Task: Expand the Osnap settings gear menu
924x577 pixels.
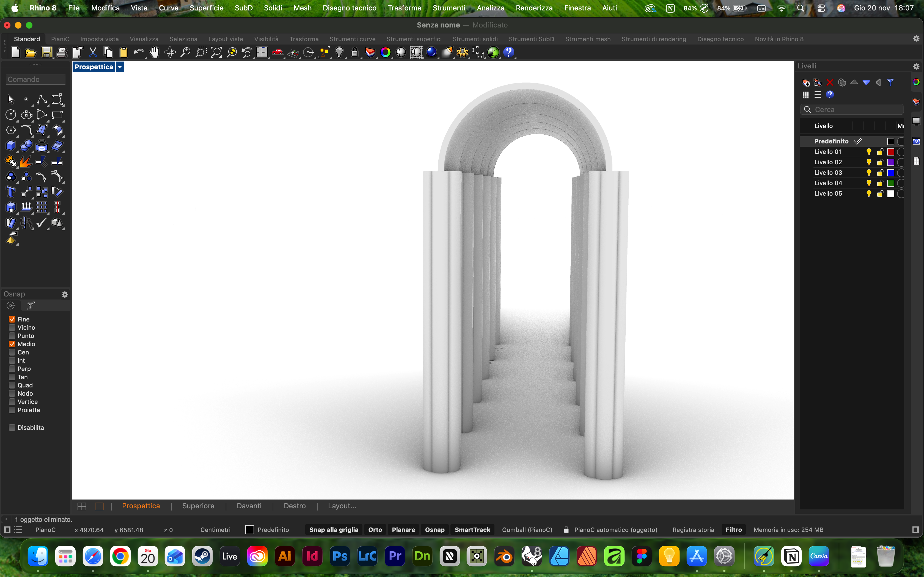Action: pyautogui.click(x=65, y=294)
